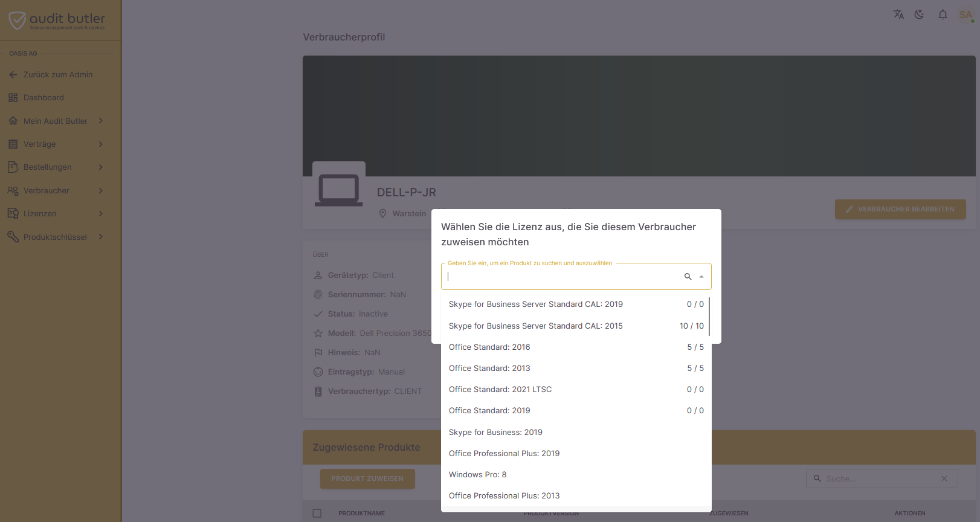
Task: Click Verbraucher bearbeiten button
Action: pos(900,210)
